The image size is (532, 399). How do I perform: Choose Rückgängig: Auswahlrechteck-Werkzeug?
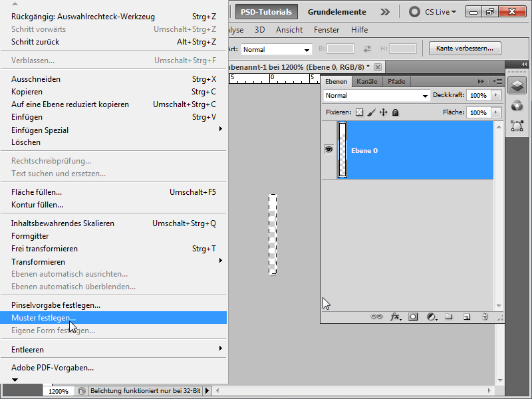pyautogui.click(x=114, y=16)
